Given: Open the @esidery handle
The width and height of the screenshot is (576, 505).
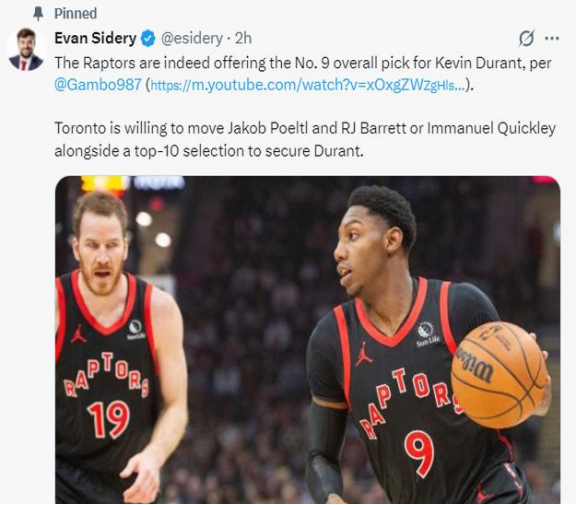Looking at the screenshot, I should click(x=191, y=38).
